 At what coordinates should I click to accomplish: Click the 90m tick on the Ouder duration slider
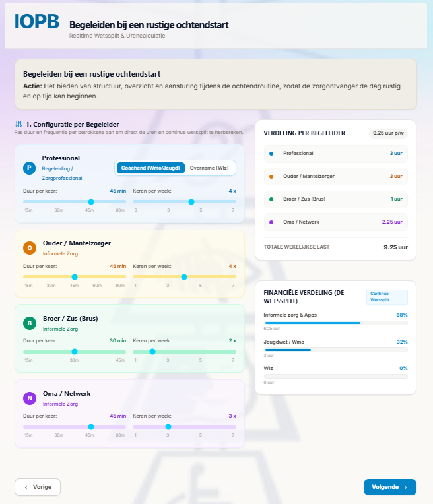click(120, 286)
